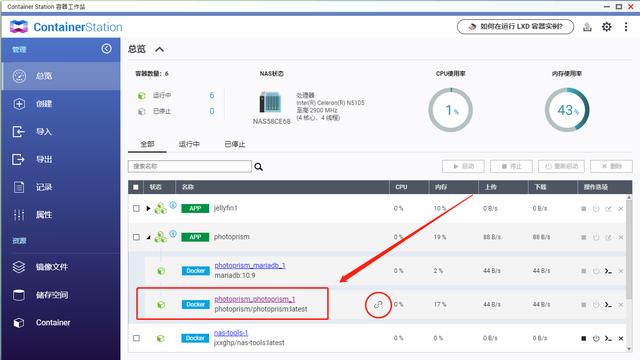Check the jellyfin1 row checkbox

pos(136,209)
